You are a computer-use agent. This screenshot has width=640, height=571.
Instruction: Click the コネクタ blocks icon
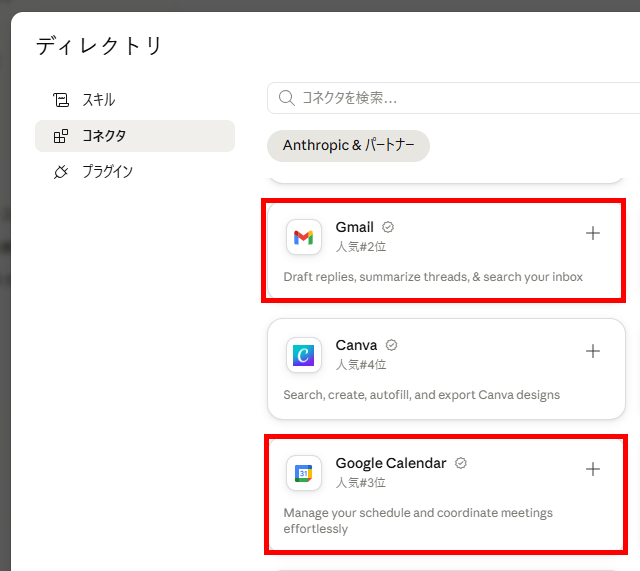61,136
